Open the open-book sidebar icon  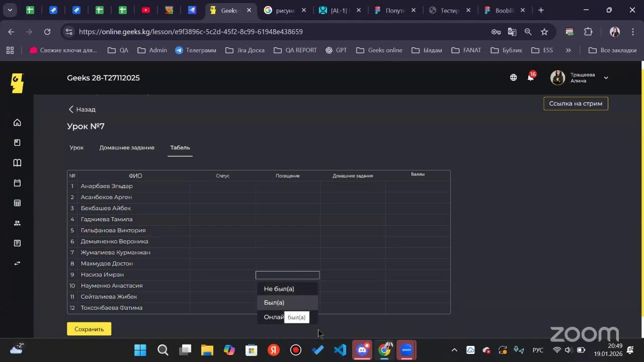(x=17, y=163)
